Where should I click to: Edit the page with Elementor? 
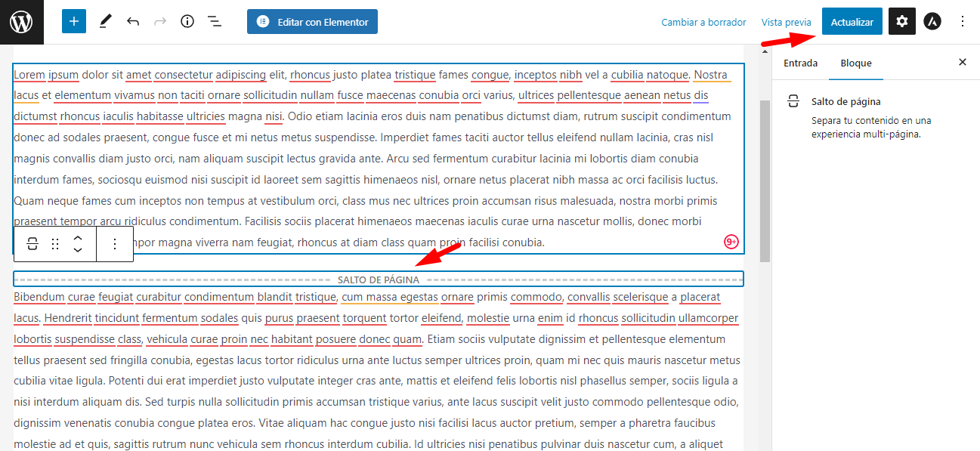pyautogui.click(x=312, y=22)
